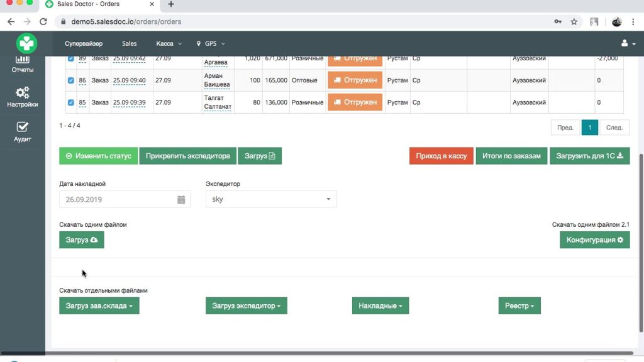Image resolution: width=644 pixels, height=362 pixels.
Task: Click the calendar icon in date field
Action: tap(181, 199)
